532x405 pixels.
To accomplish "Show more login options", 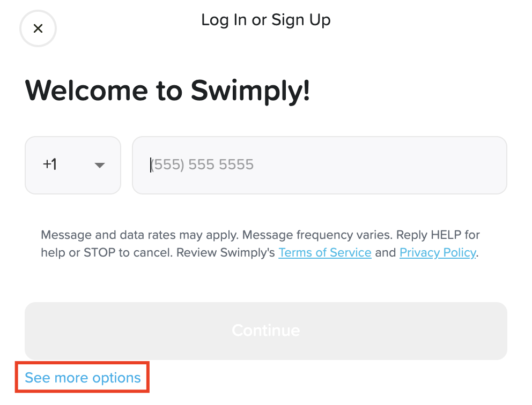I will [x=83, y=378].
